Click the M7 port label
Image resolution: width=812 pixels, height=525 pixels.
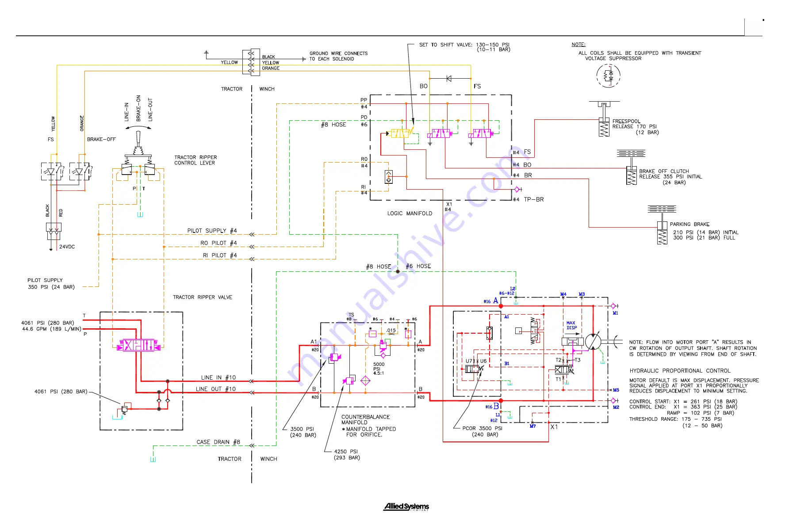point(533,426)
